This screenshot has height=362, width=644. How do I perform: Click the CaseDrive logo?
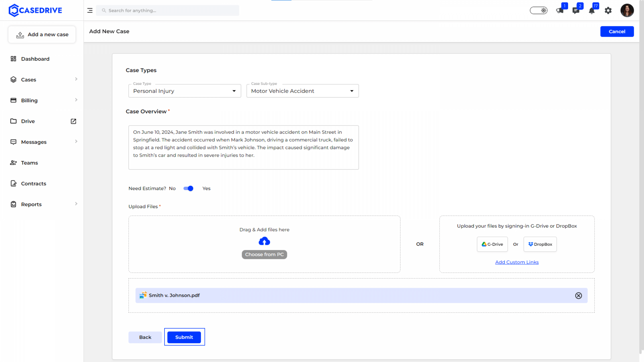click(35, 10)
